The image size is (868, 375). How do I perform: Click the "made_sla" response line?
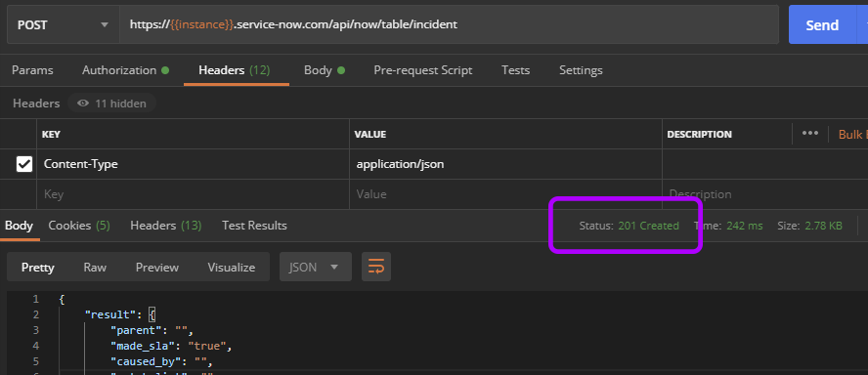[171, 347]
